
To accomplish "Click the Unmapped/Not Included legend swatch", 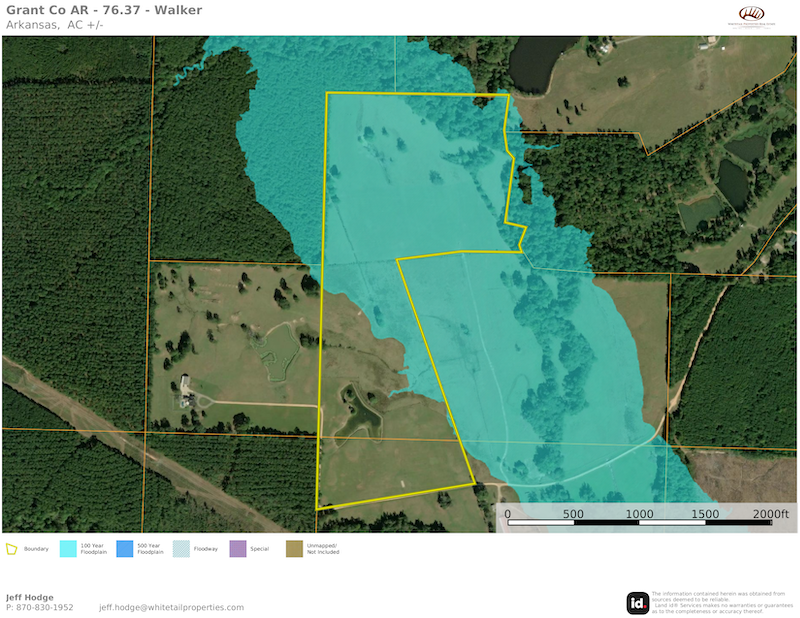I will coord(294,549).
